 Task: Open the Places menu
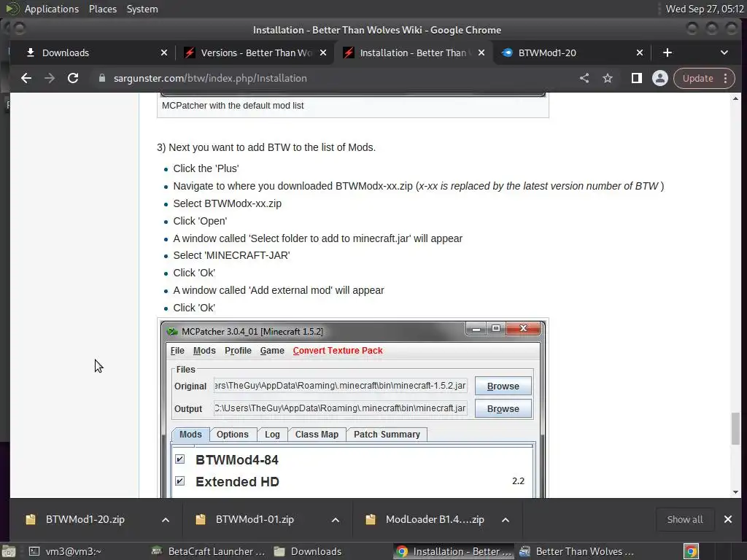point(103,9)
